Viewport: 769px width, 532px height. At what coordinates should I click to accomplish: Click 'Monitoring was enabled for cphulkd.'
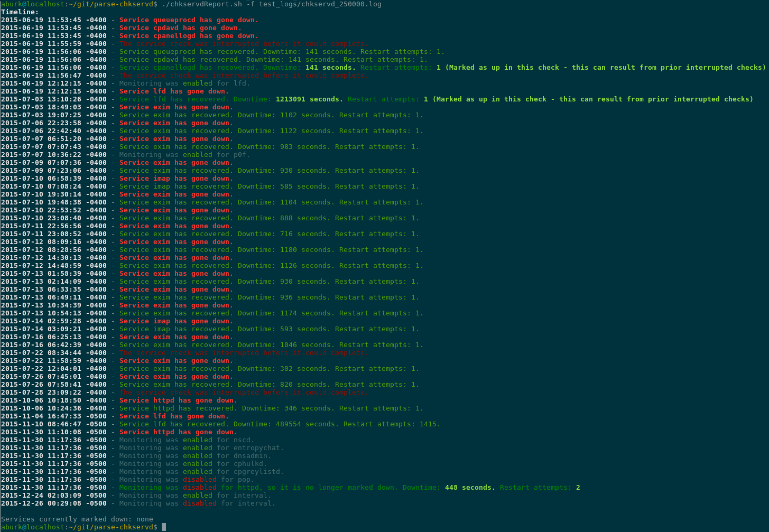[193, 464]
